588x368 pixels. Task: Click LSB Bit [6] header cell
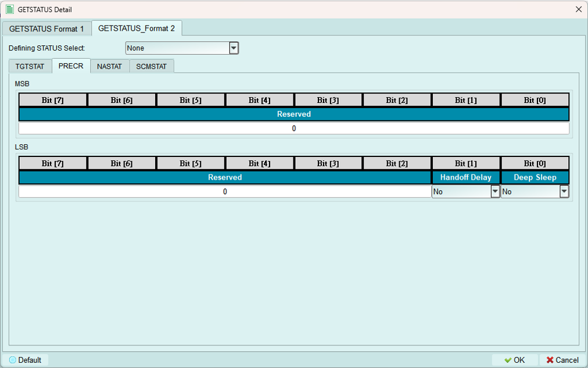pos(121,163)
